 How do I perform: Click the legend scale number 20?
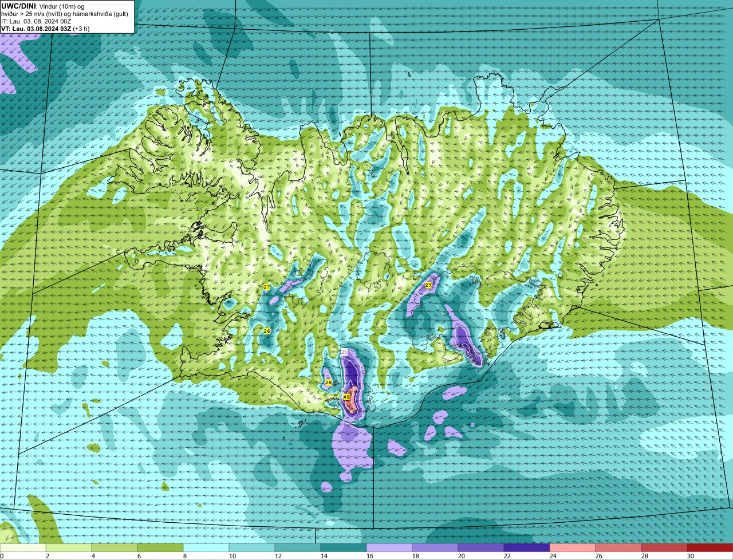point(461,556)
